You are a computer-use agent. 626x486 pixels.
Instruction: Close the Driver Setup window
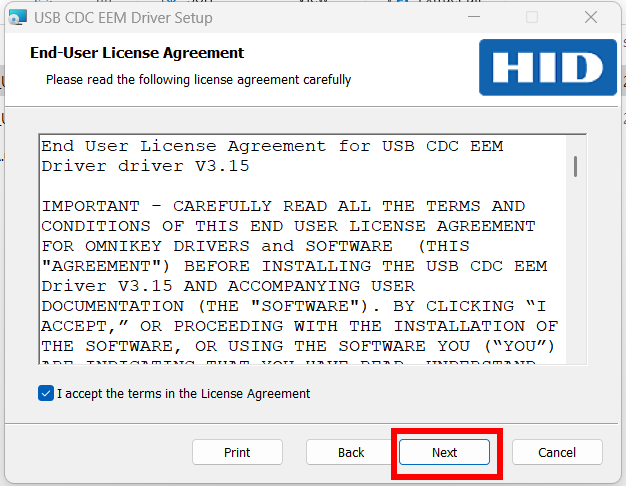591,17
